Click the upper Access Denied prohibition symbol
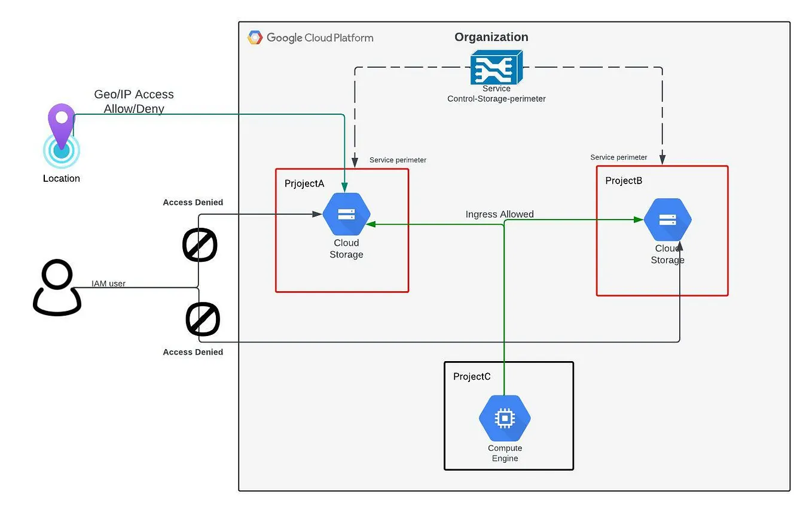 point(200,245)
